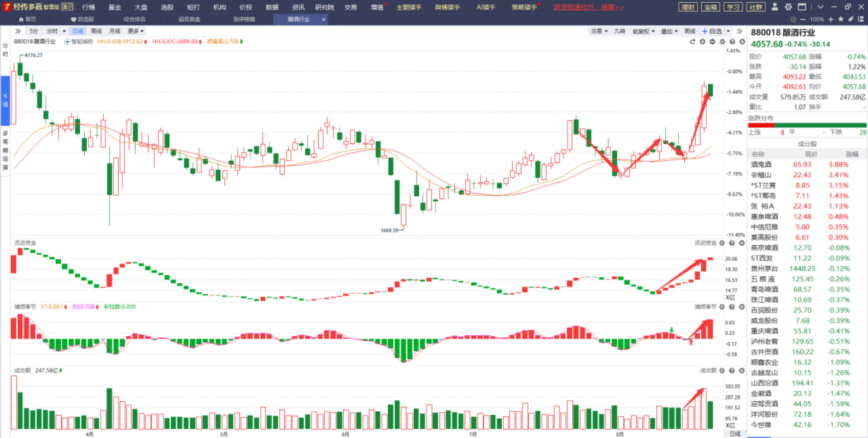This screenshot has width=868, height=438.
Task: Click the window layout icon
Action: click(802, 7)
